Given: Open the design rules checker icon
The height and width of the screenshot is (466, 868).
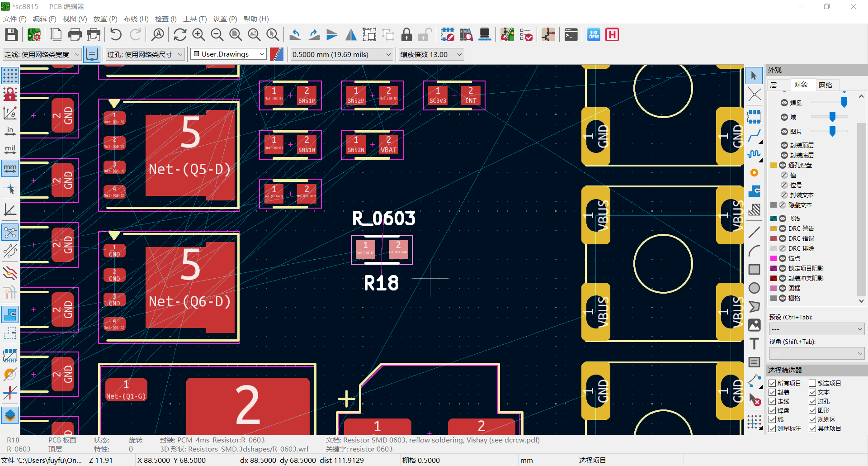Looking at the screenshot, I should pyautogui.click(x=526, y=35).
